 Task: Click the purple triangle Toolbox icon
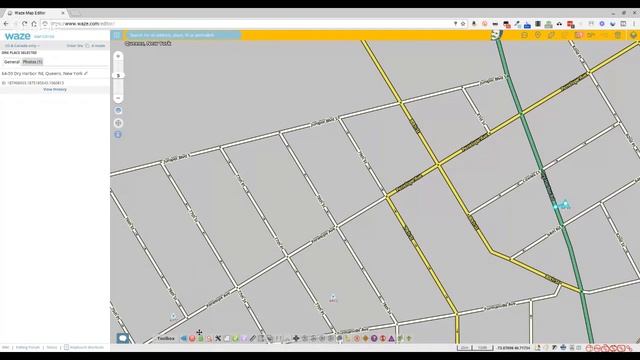tap(391, 338)
